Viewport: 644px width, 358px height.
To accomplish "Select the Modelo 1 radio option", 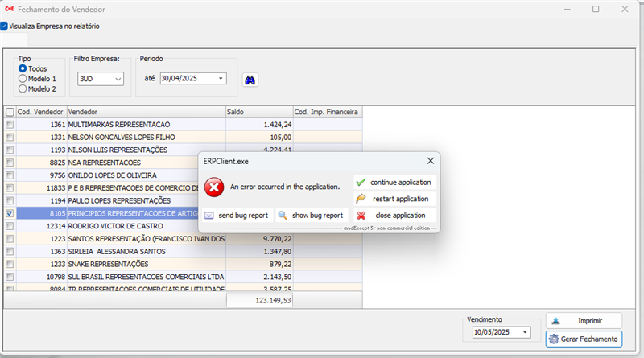I will pyautogui.click(x=23, y=79).
